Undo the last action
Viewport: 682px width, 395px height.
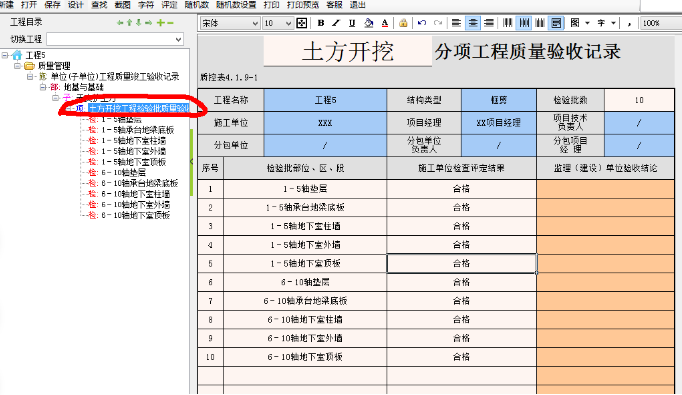point(421,23)
